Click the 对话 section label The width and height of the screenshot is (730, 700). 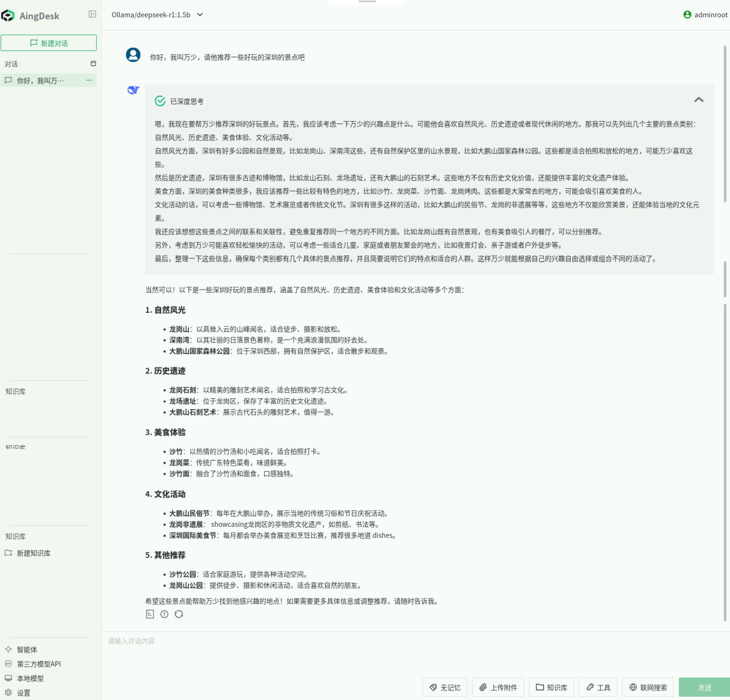(x=11, y=64)
